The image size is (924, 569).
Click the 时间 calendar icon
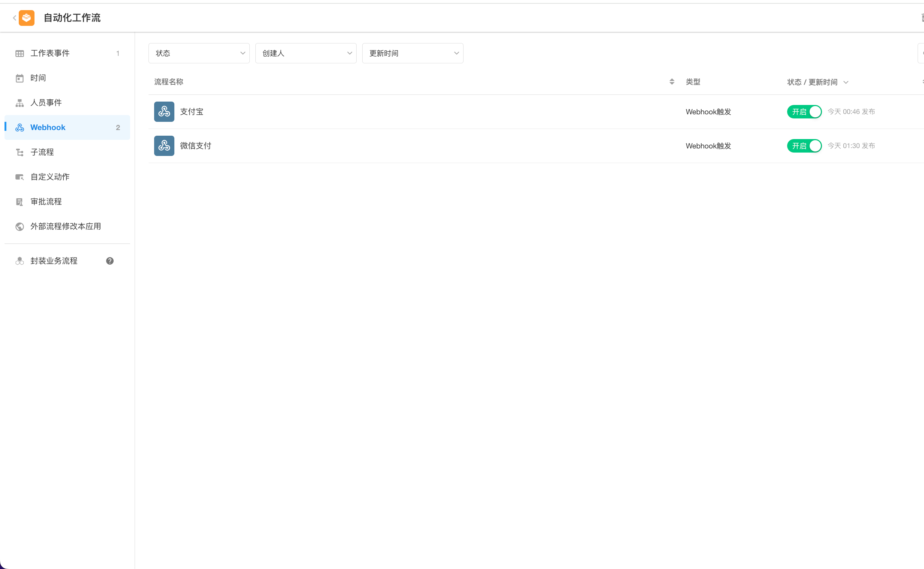tap(19, 78)
